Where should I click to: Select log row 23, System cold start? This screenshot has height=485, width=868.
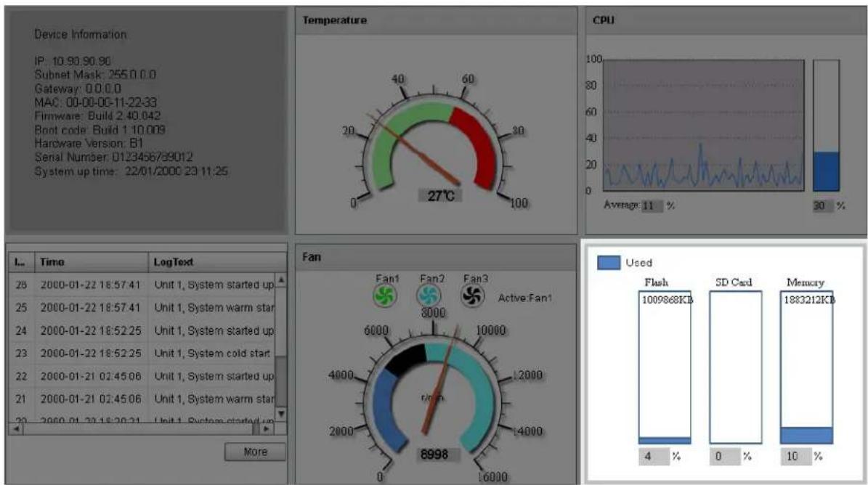[142, 354]
